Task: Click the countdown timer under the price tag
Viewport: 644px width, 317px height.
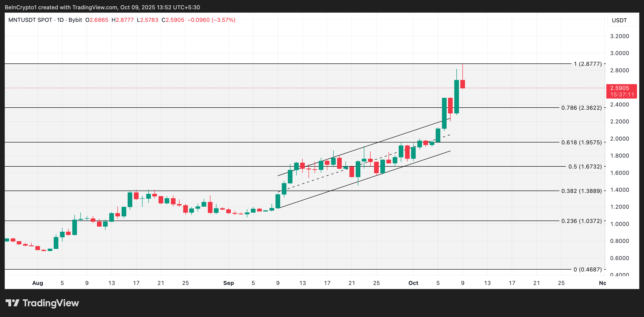Action: coord(622,95)
